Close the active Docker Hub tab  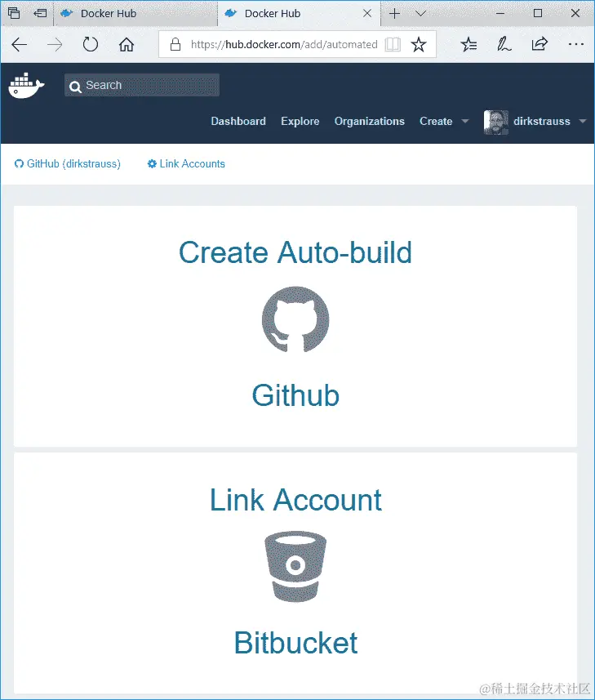[367, 13]
